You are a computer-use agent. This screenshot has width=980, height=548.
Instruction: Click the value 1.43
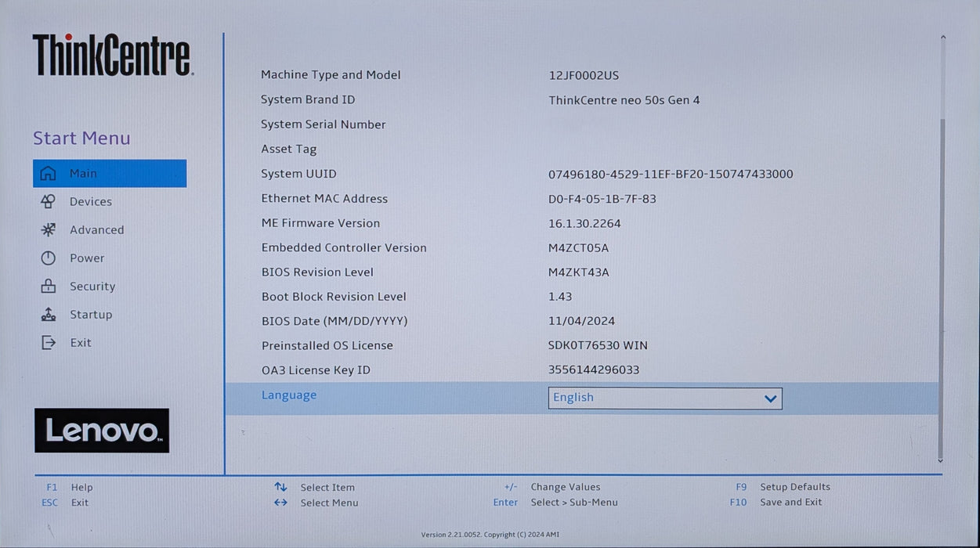560,297
